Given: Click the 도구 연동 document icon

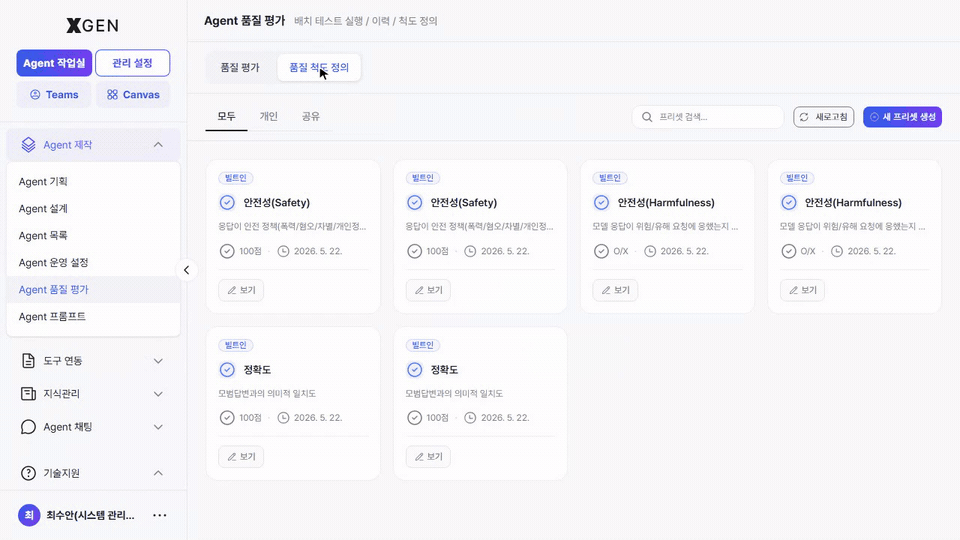Looking at the screenshot, I should pyautogui.click(x=28, y=361).
